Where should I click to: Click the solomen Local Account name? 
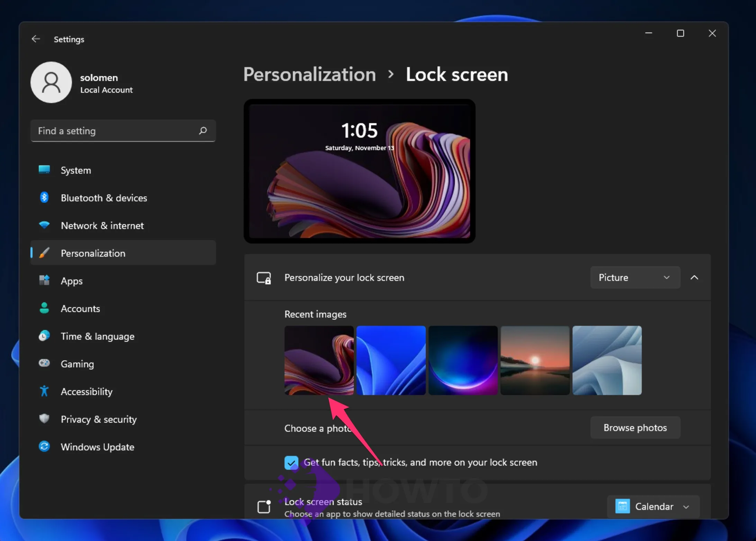coord(106,83)
